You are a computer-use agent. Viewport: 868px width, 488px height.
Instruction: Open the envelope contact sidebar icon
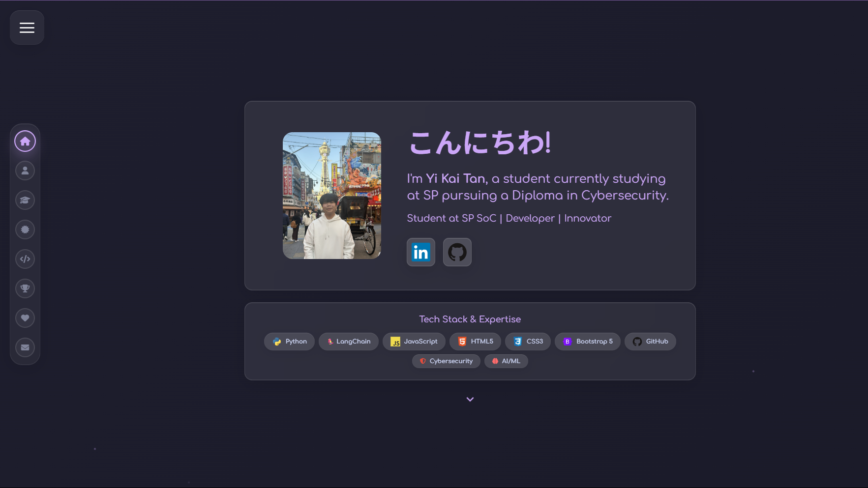pos(25,347)
